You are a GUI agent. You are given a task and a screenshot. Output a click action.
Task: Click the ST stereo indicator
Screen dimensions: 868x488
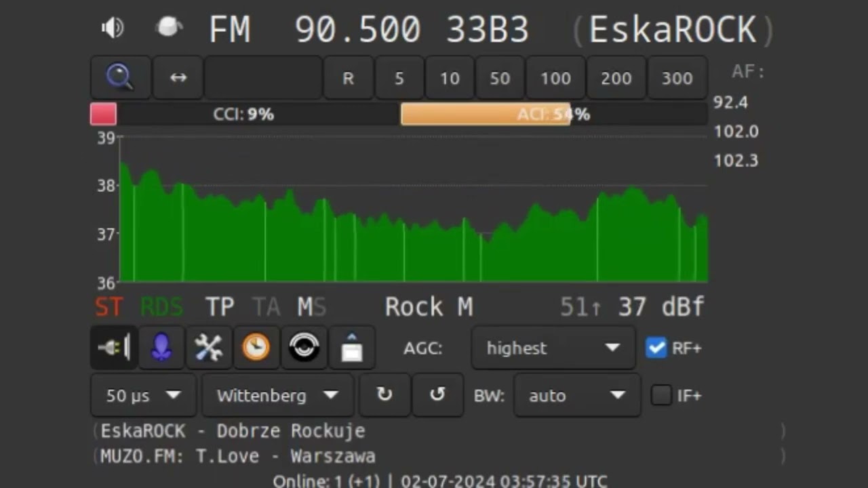click(x=108, y=307)
